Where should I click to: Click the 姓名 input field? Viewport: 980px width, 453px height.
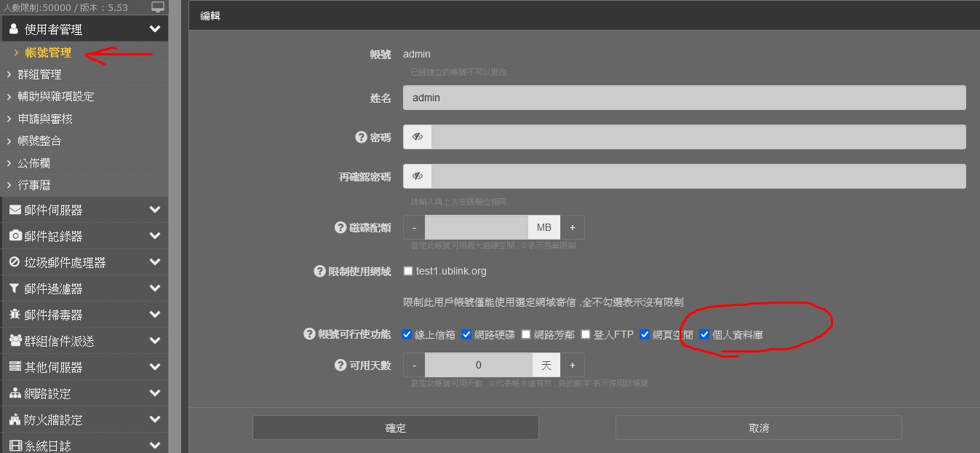pyautogui.click(x=684, y=98)
